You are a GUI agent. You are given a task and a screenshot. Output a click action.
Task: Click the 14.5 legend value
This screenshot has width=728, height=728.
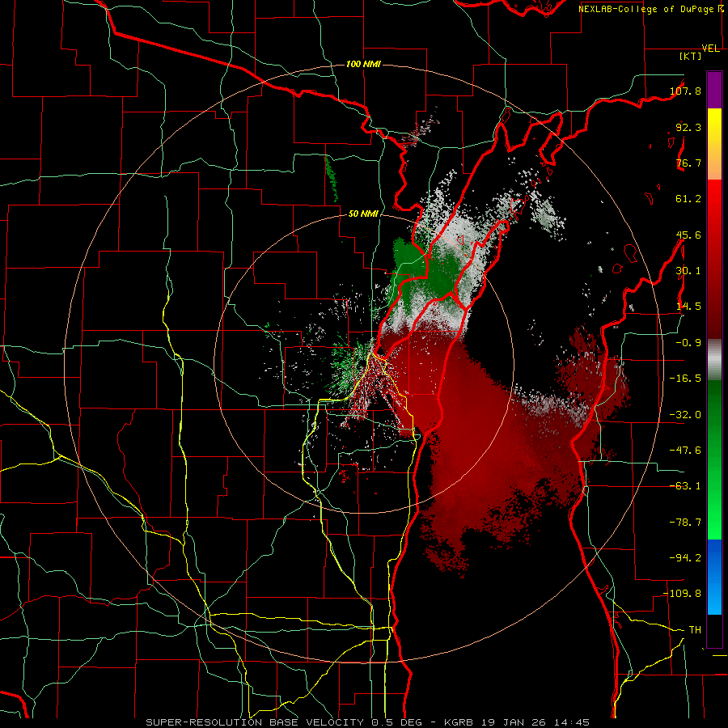pos(688,307)
